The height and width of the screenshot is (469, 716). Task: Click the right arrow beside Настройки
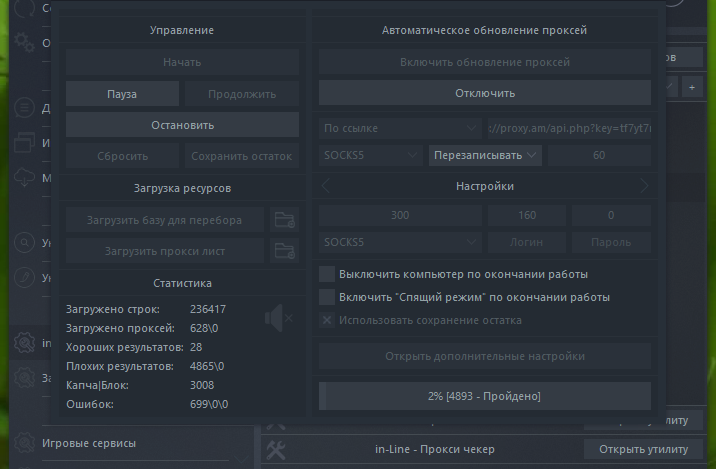pos(644,186)
